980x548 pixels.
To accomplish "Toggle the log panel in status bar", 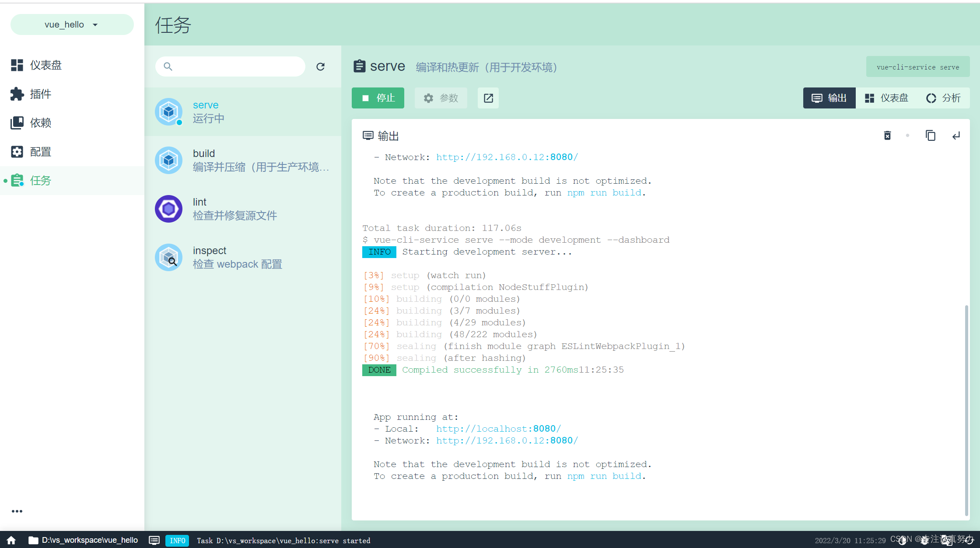I will pos(154,541).
